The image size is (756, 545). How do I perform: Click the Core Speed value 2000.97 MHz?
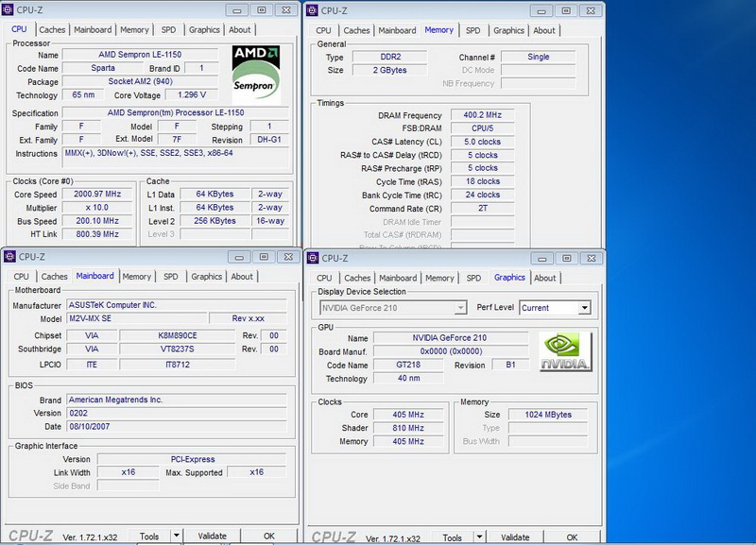(97, 194)
